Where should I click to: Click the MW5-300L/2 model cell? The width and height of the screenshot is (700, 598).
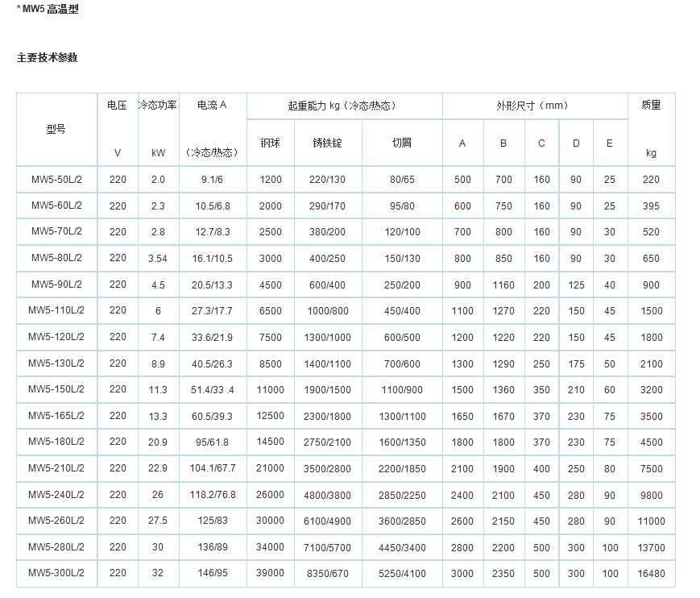56,573
